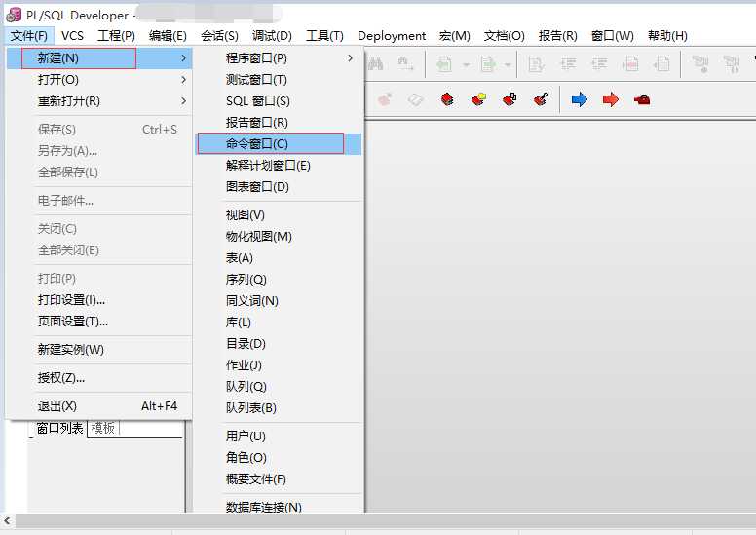Choose 解释计划窗口(E) from the submenu
756x535 pixels.
(279, 166)
